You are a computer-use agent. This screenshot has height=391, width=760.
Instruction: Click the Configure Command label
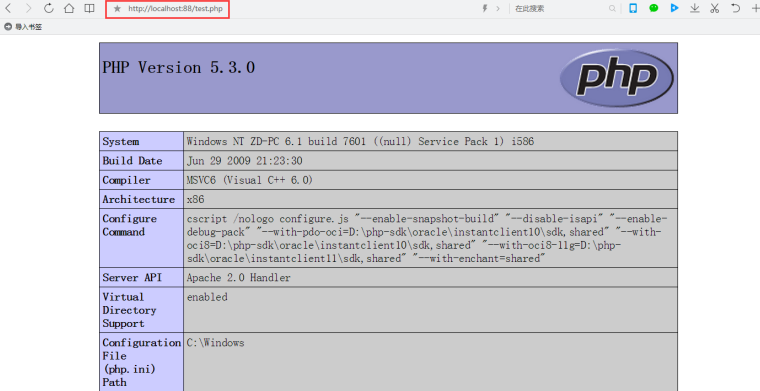click(129, 225)
